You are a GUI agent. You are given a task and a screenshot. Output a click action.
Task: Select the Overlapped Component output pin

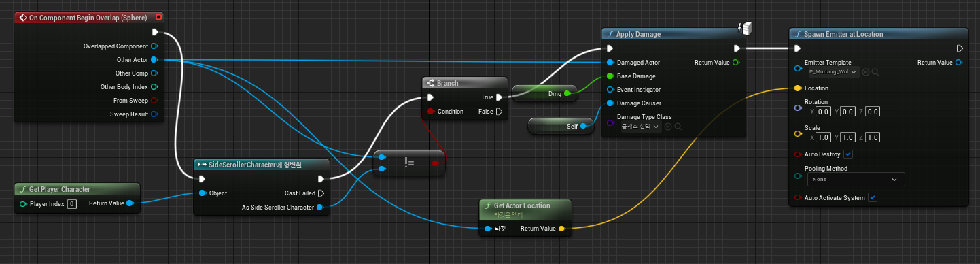(154, 46)
